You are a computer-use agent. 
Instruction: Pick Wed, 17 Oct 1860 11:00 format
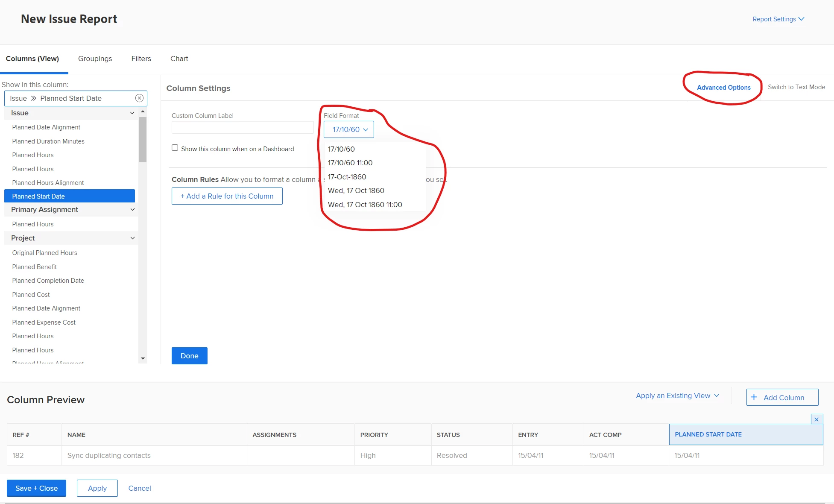click(365, 205)
